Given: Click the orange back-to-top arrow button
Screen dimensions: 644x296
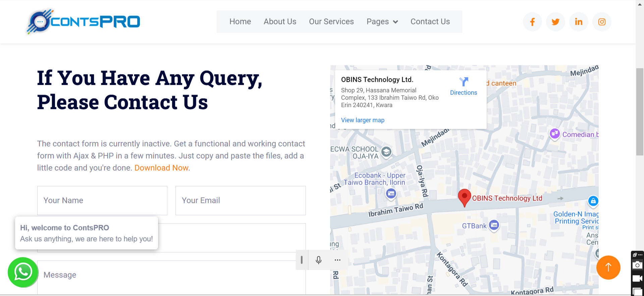Looking at the screenshot, I should coord(608,267).
